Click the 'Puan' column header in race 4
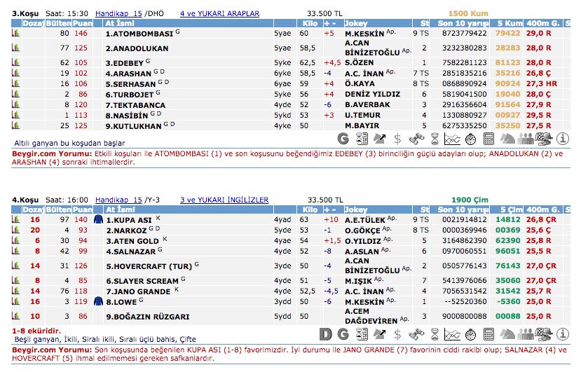 coord(82,209)
